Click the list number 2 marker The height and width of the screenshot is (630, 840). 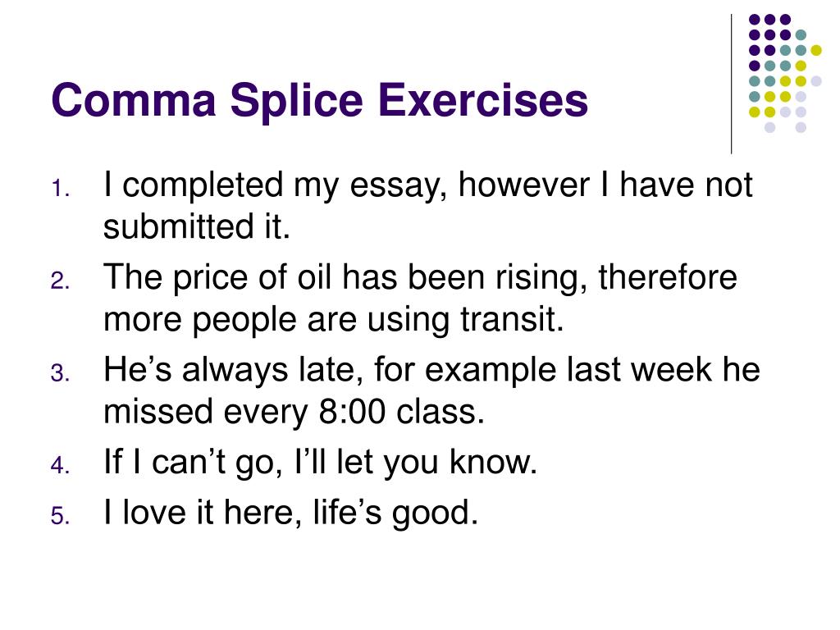pyautogui.click(x=61, y=281)
